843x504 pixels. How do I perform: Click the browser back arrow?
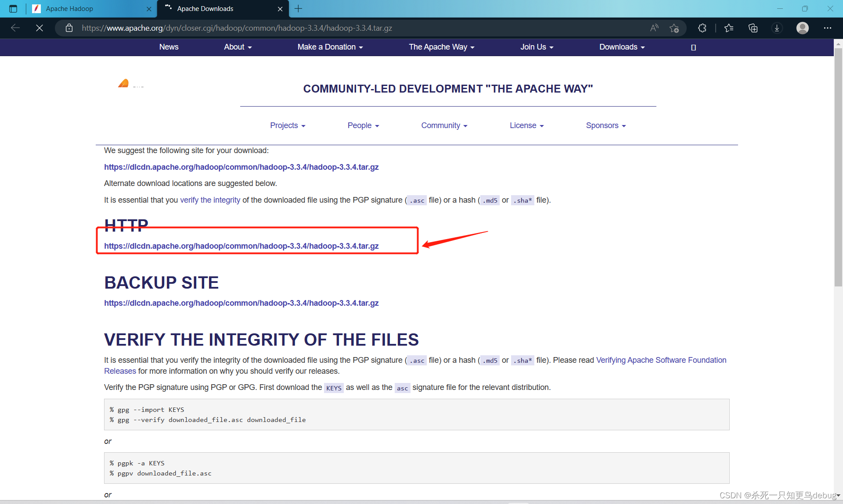pyautogui.click(x=15, y=28)
